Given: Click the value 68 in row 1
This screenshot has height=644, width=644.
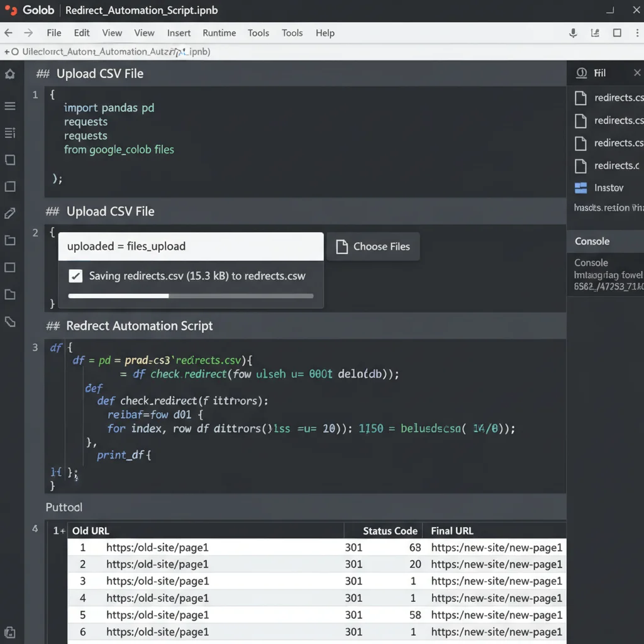Looking at the screenshot, I should (415, 548).
